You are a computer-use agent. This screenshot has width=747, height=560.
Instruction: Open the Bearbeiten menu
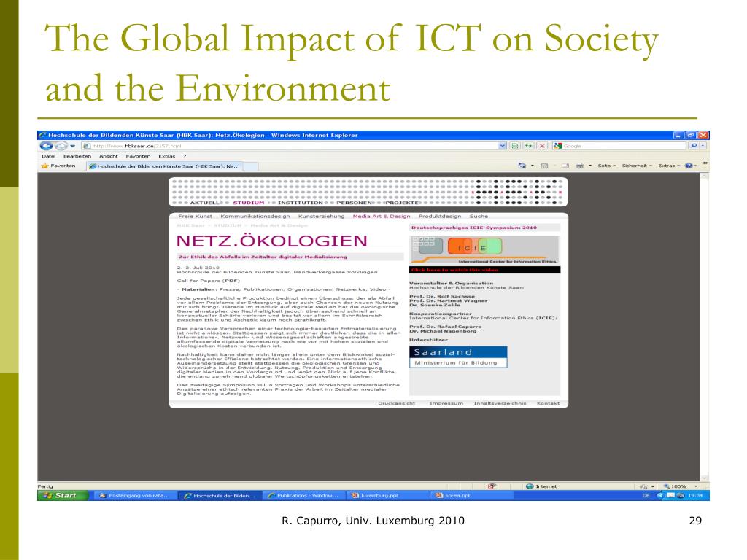click(x=77, y=156)
